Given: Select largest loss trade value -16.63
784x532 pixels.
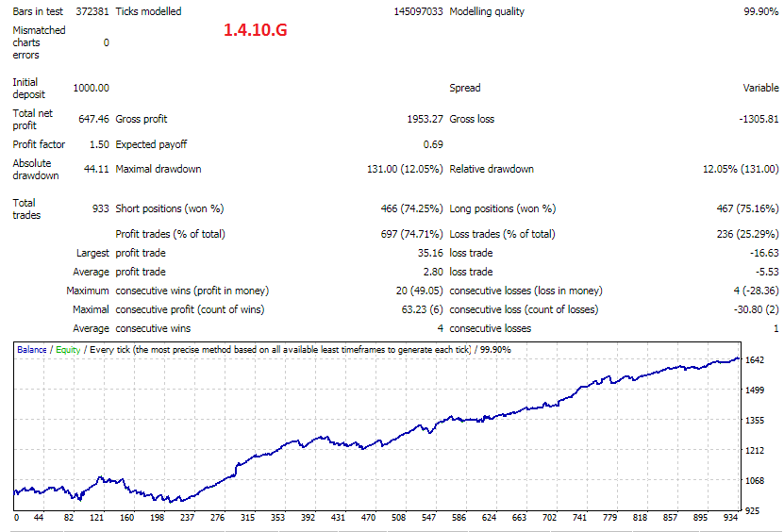Looking at the screenshot, I should click(x=764, y=253).
